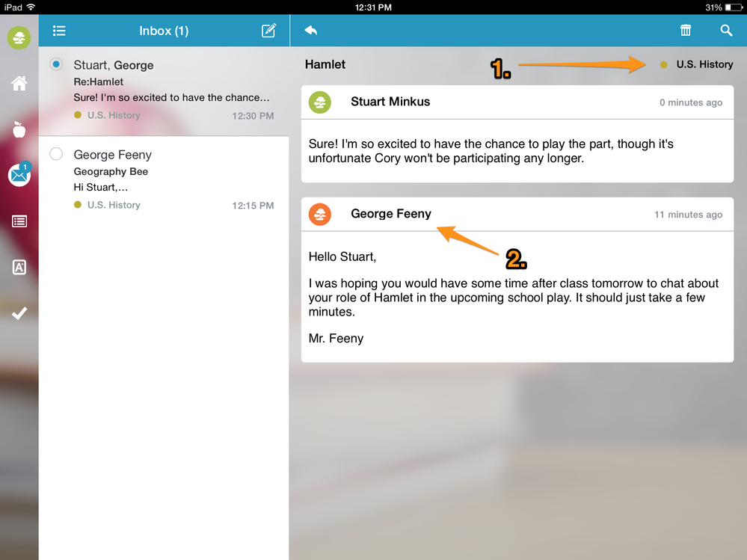Screen dimensions: 747x560
Task: Open Messages envelope icon in sidebar
Action: coord(19,175)
